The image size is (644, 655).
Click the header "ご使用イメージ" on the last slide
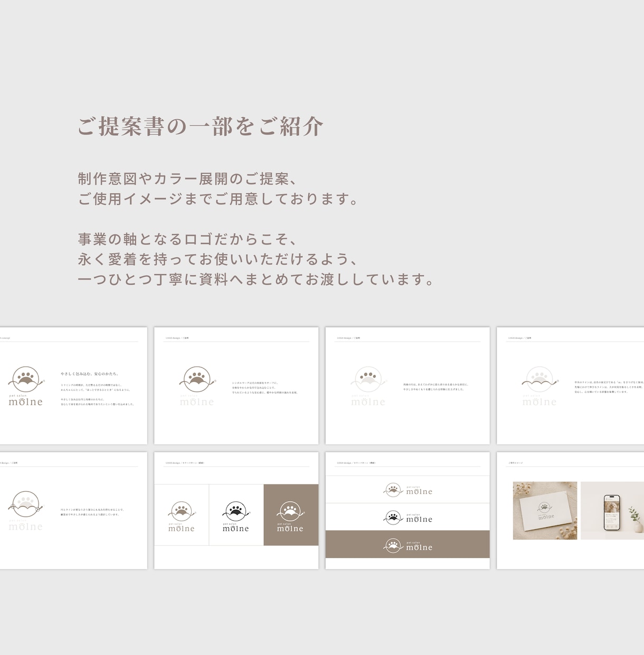click(x=516, y=463)
